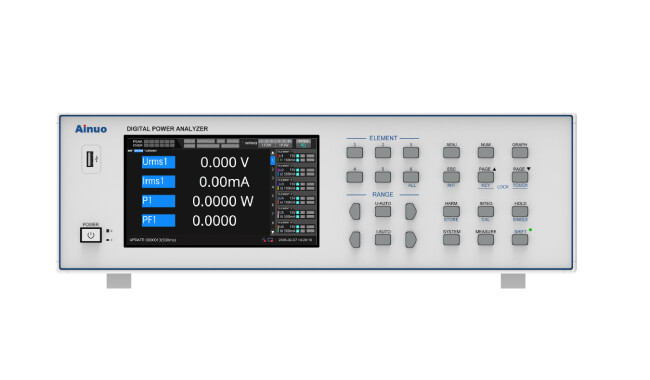
Task: Click the Ainuo logo
Action: tap(91, 129)
